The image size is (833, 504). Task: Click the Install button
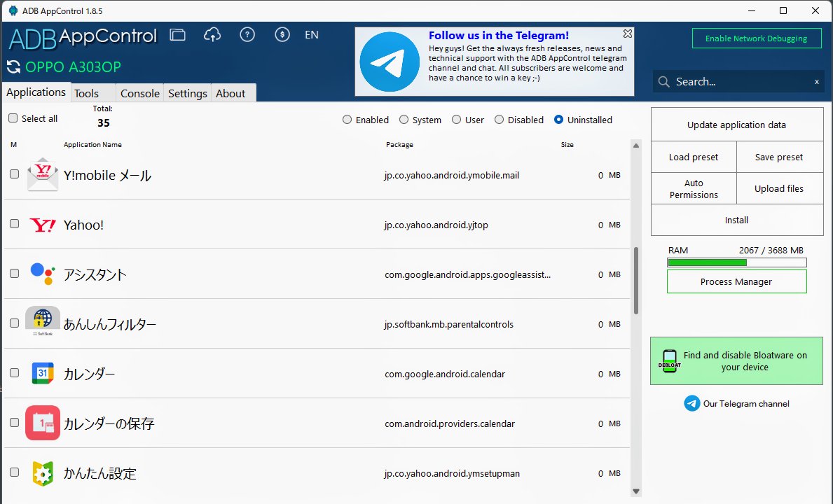coord(737,220)
